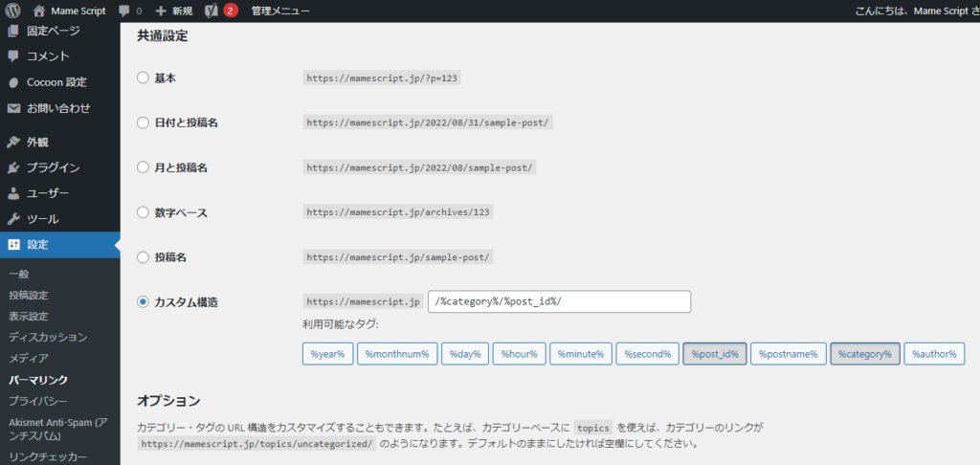This screenshot has height=465, width=980.
Task: Click the WordPress logo icon
Action: (x=12, y=11)
